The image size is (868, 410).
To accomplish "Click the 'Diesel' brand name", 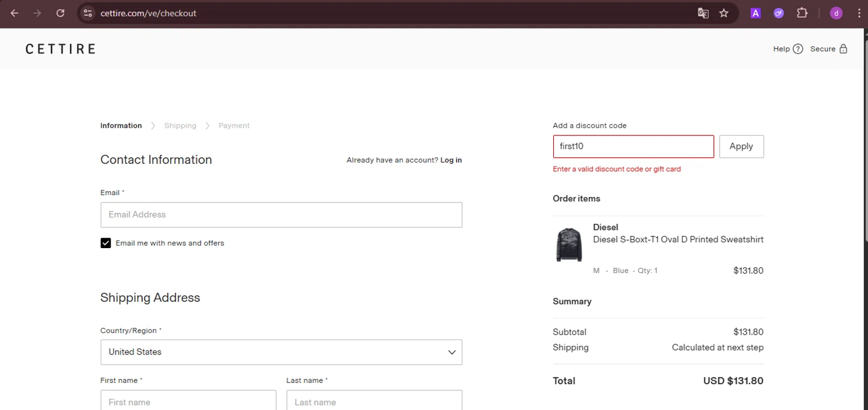I will point(606,227).
